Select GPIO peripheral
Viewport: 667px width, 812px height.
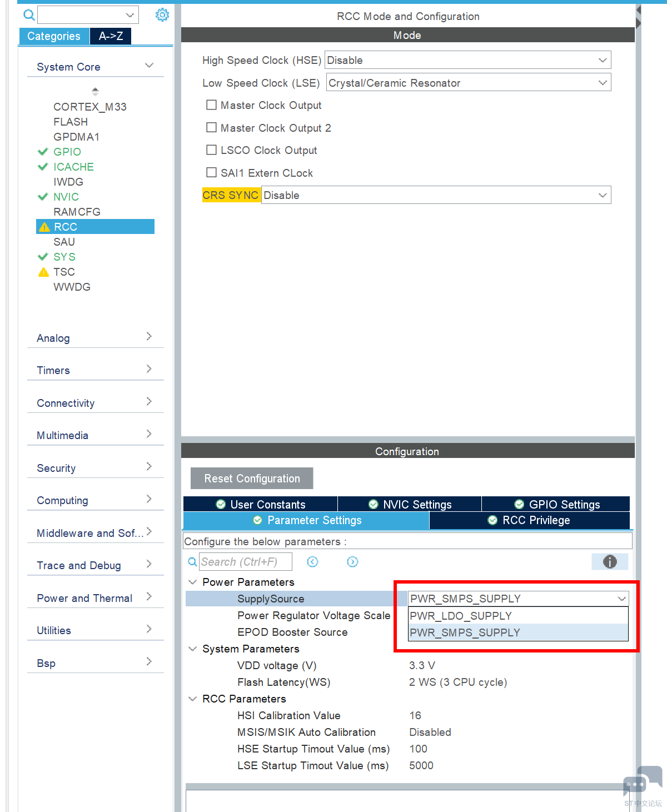(x=67, y=152)
